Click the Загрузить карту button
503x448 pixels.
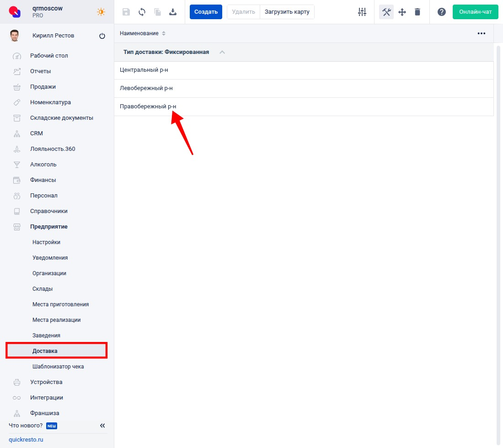coord(287,12)
